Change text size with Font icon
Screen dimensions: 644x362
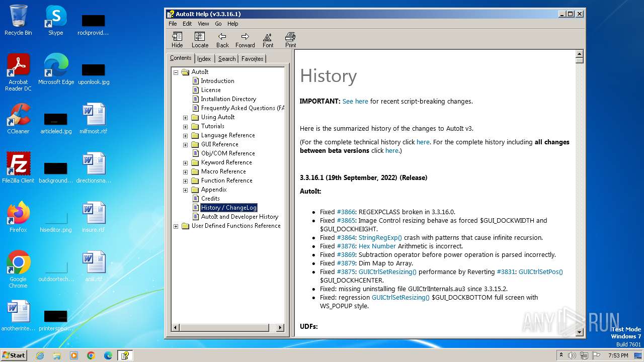coord(268,40)
